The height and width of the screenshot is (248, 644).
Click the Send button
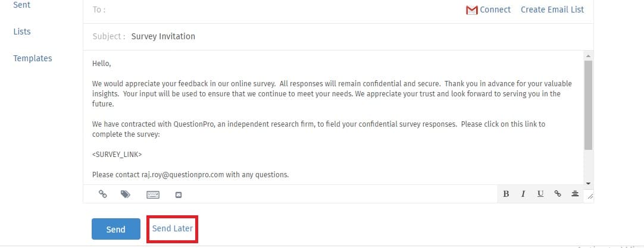[x=116, y=229]
